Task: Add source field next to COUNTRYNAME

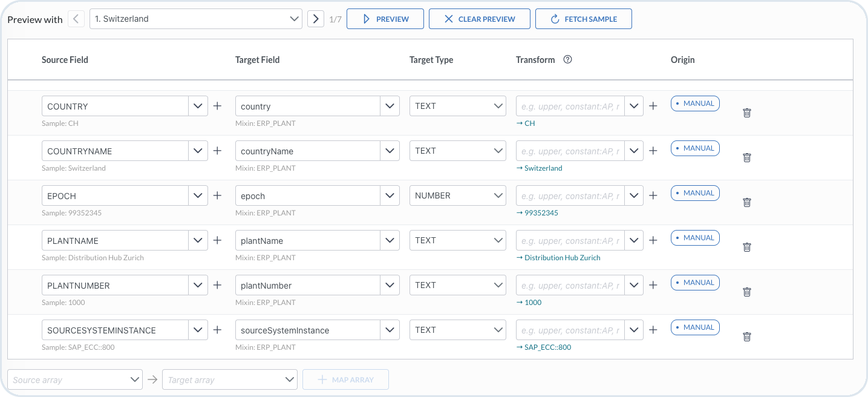Action: (218, 151)
